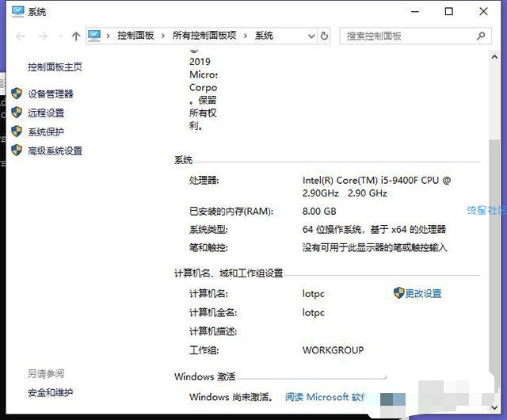Screen dimensions: 507x420
Task: Click the 计算机描述: label
Action: tap(213, 331)
